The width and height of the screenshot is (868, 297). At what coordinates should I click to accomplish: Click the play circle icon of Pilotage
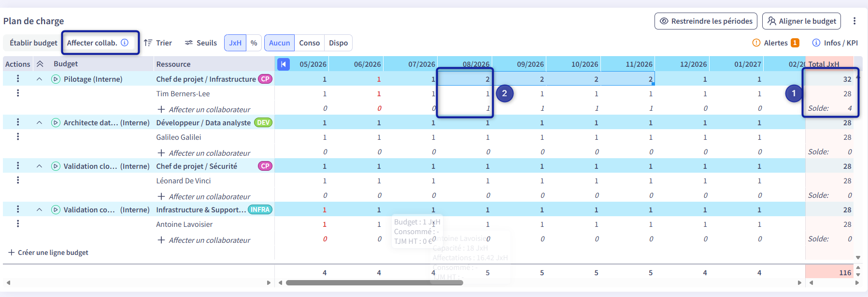(56, 79)
